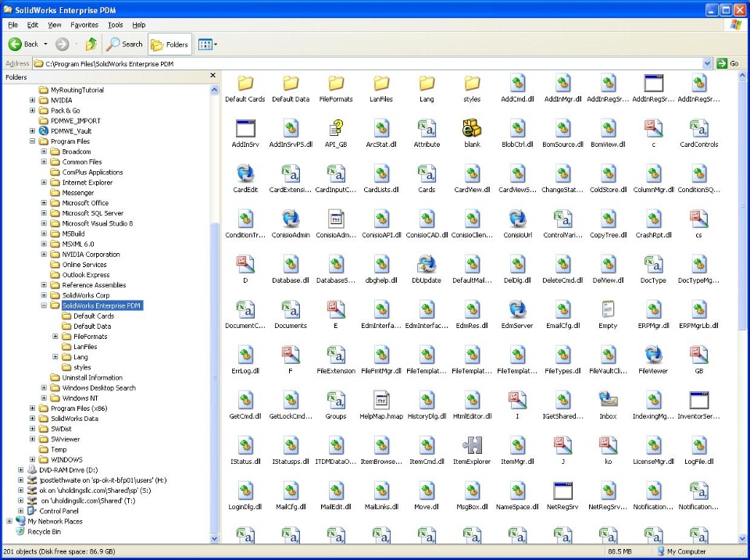Open the Back button history dropdown arrow
Viewport: 750px width, 560px height.
pos(46,45)
